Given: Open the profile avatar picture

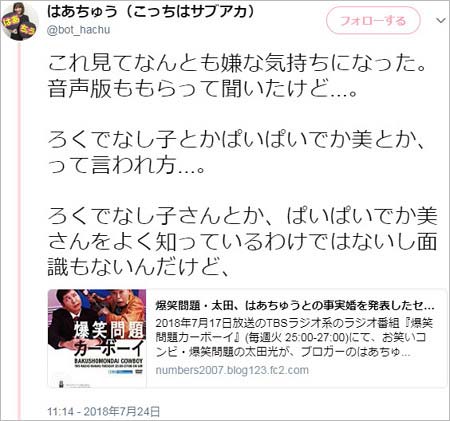Looking at the screenshot, I should 20,22.
